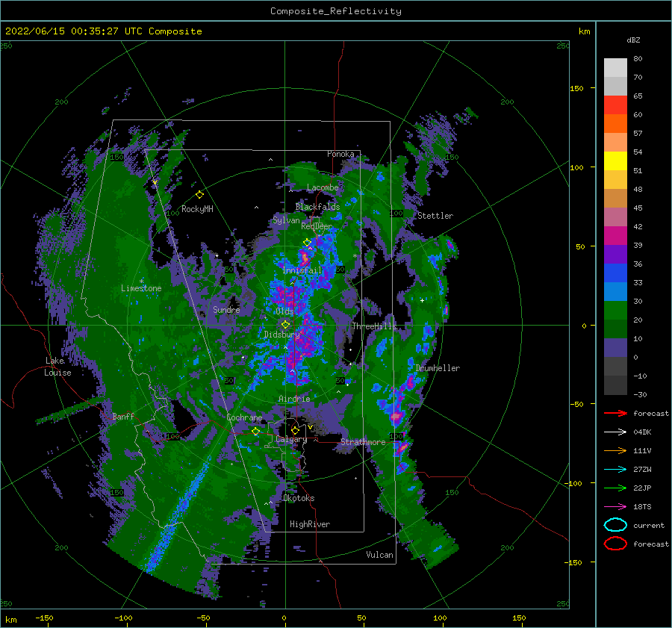This screenshot has width=672, height=628.
Task: Click the green 22JP arrow icon
Action: click(x=615, y=488)
